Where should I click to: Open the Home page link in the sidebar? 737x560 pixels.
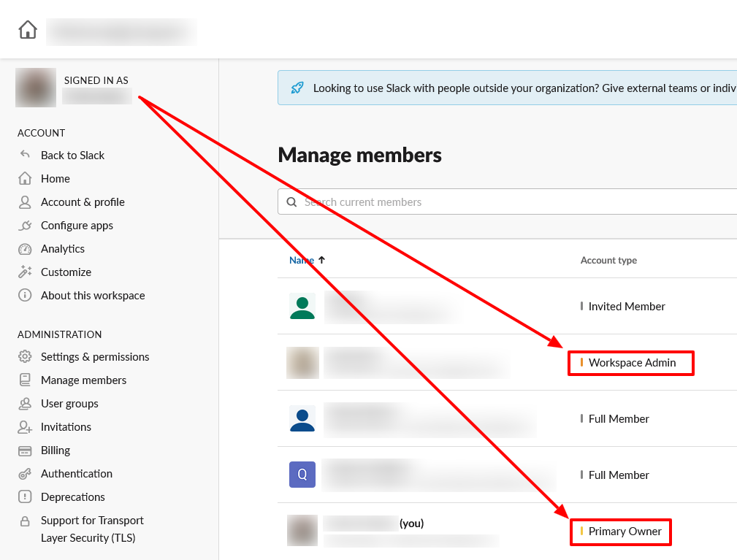56,179
